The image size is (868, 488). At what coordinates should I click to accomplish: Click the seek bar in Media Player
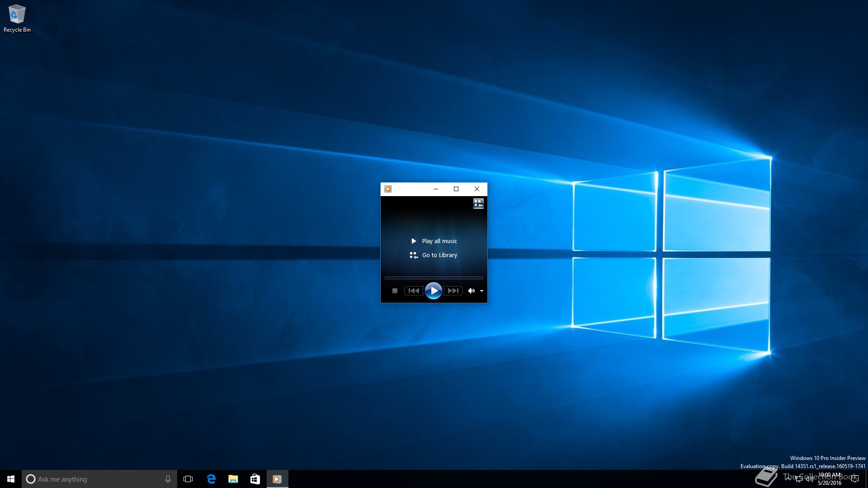point(434,278)
